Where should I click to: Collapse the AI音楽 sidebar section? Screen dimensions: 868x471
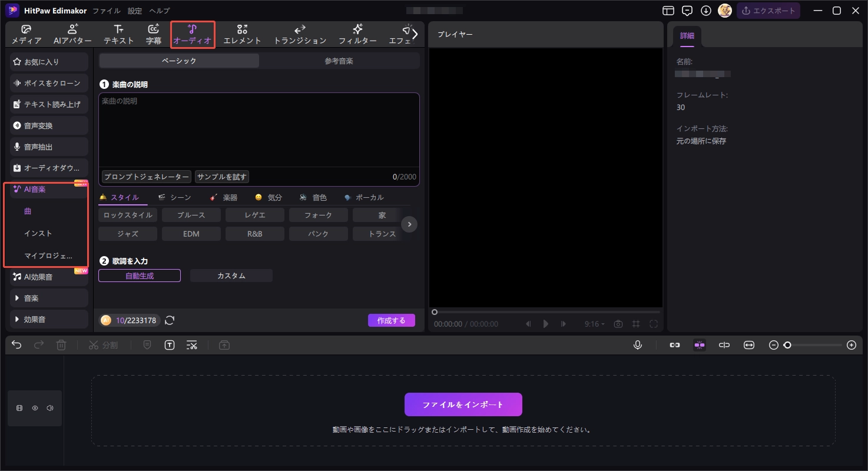click(49, 189)
